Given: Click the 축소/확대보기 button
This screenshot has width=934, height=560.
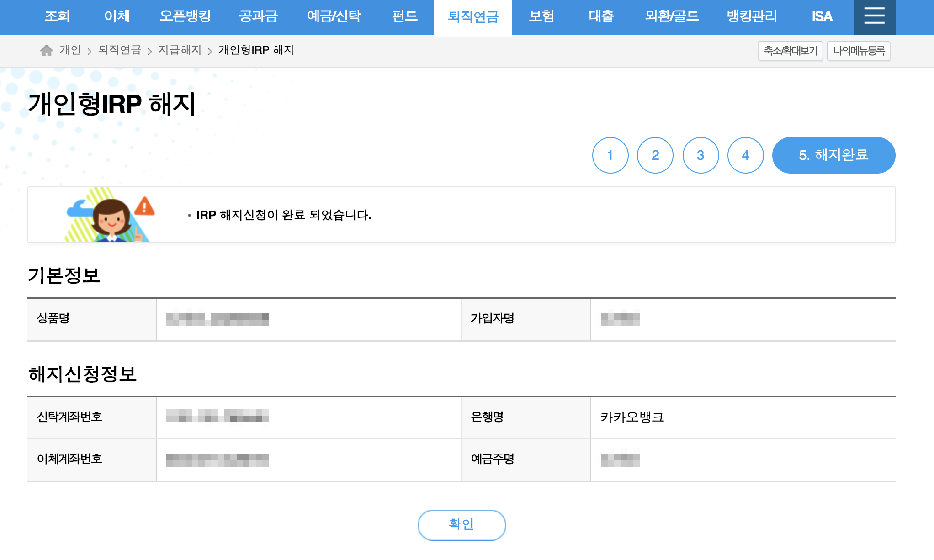Looking at the screenshot, I should point(790,51).
